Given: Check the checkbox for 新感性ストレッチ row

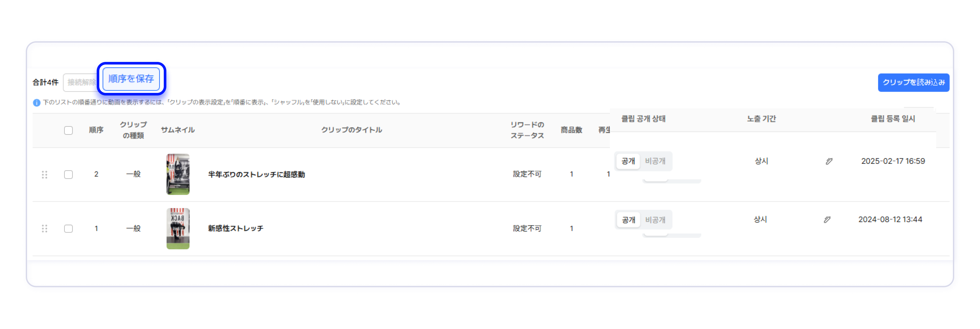Looking at the screenshot, I should tap(68, 228).
